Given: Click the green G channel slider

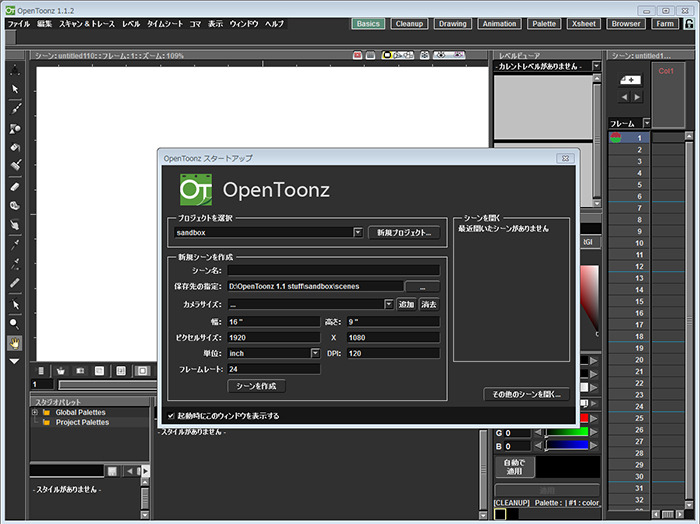Looking at the screenshot, I should point(566,432).
